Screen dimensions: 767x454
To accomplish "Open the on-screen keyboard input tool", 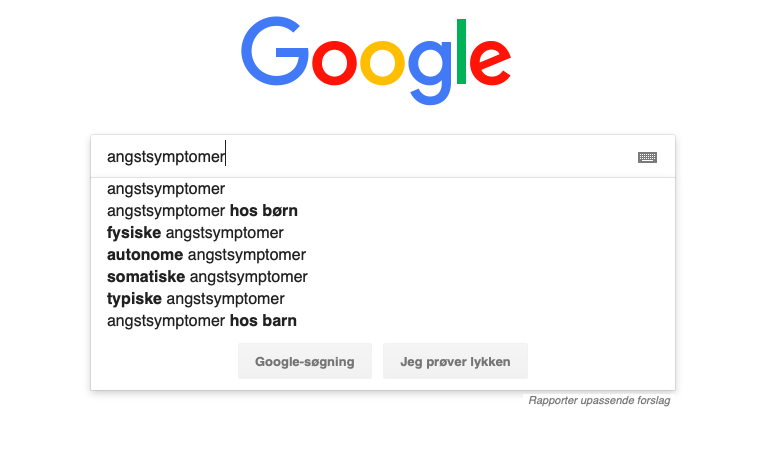I will pos(647,158).
